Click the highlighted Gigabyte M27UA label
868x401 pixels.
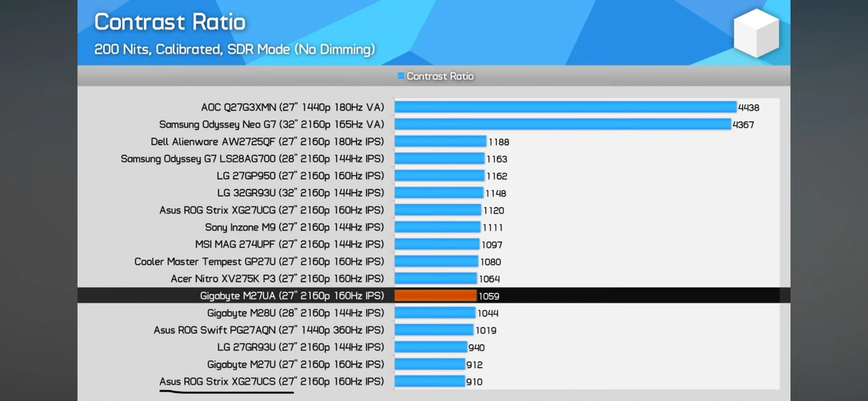coord(292,295)
